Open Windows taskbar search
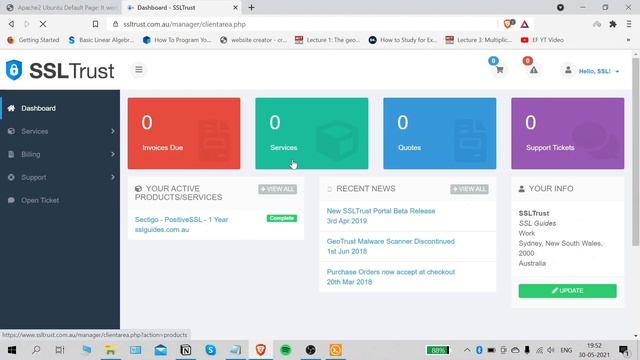Viewport: 640px width, 360px height. [36, 350]
